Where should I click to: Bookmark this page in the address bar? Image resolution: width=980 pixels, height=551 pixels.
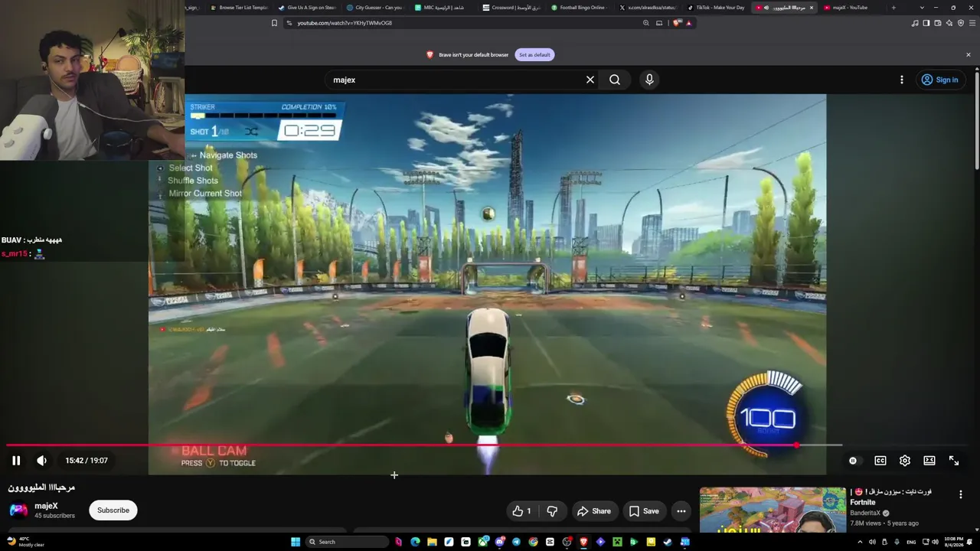pyautogui.click(x=274, y=23)
